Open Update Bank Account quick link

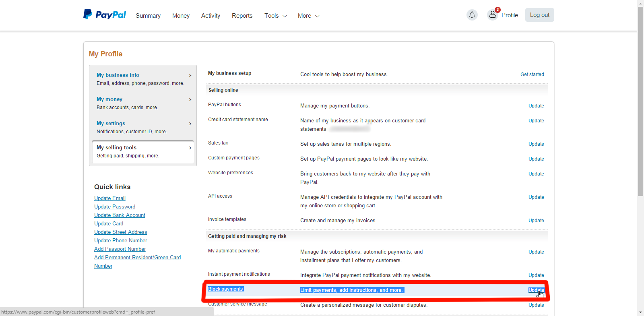click(x=120, y=215)
